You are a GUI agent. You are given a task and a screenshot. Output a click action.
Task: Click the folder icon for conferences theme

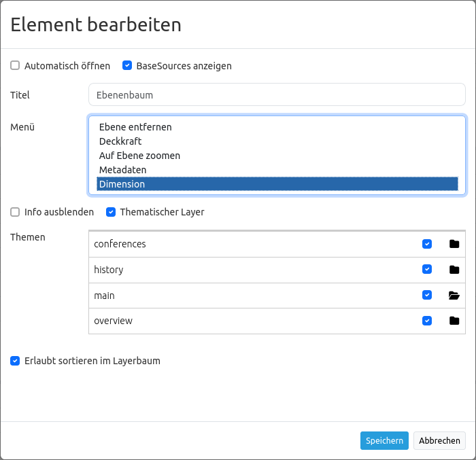(x=454, y=244)
